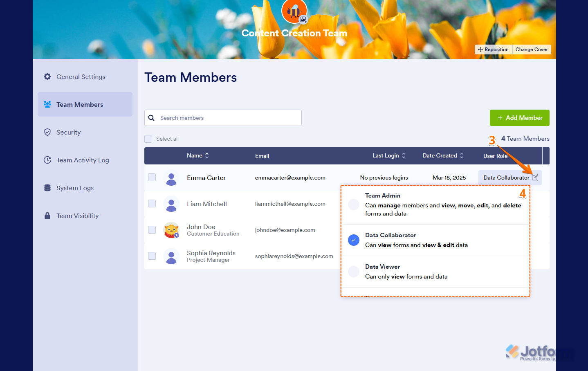
Task: Check the Select all checkbox
Action: 148,139
